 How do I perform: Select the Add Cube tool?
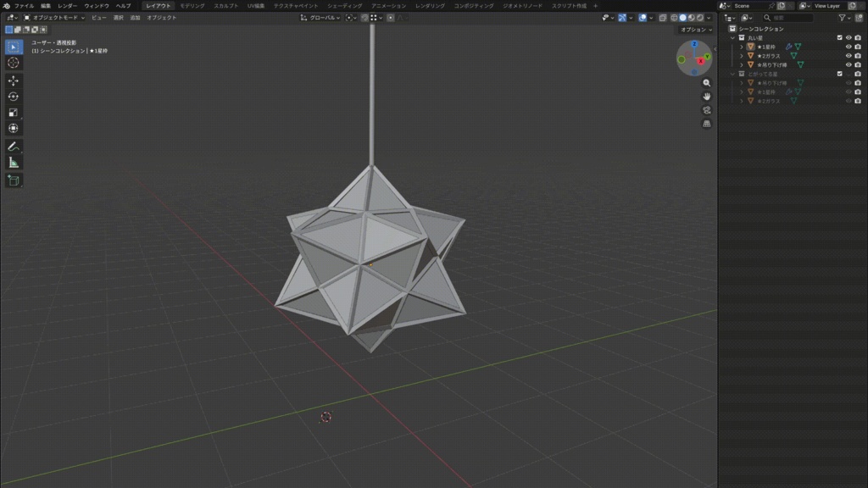pos(14,180)
